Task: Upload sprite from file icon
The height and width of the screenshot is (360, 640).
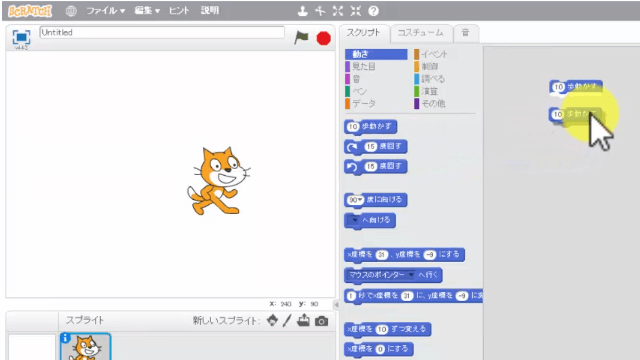Action: 303,320
